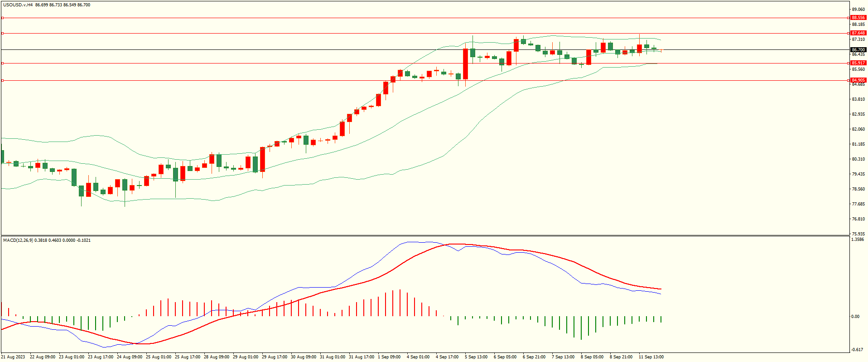The image size is (868, 362).
Task: Click the deepest green MACD histogram bar
Action: tap(581, 328)
